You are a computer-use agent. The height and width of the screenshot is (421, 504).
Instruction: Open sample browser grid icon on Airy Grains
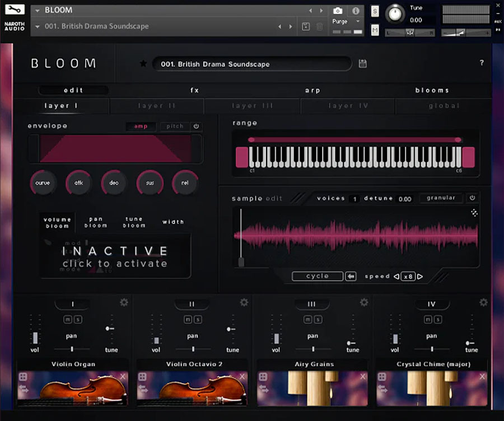263,377
